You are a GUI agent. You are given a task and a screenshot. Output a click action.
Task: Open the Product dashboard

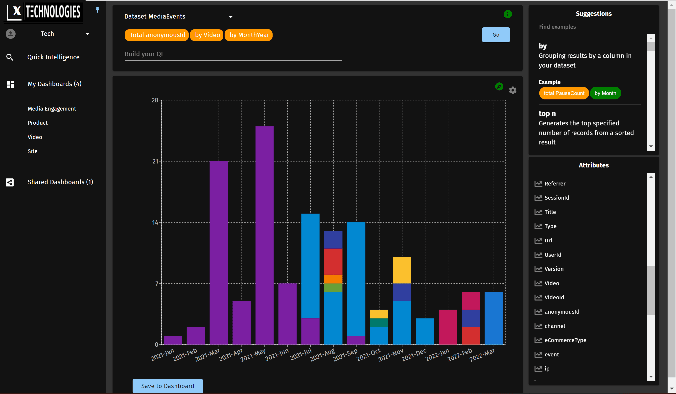pyautogui.click(x=38, y=123)
